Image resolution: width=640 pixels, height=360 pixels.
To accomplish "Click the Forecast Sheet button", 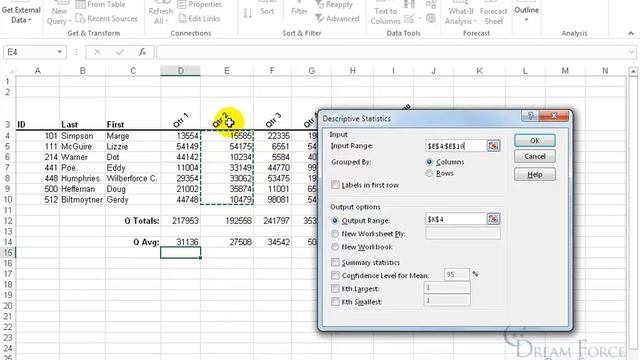I will [x=493, y=16].
